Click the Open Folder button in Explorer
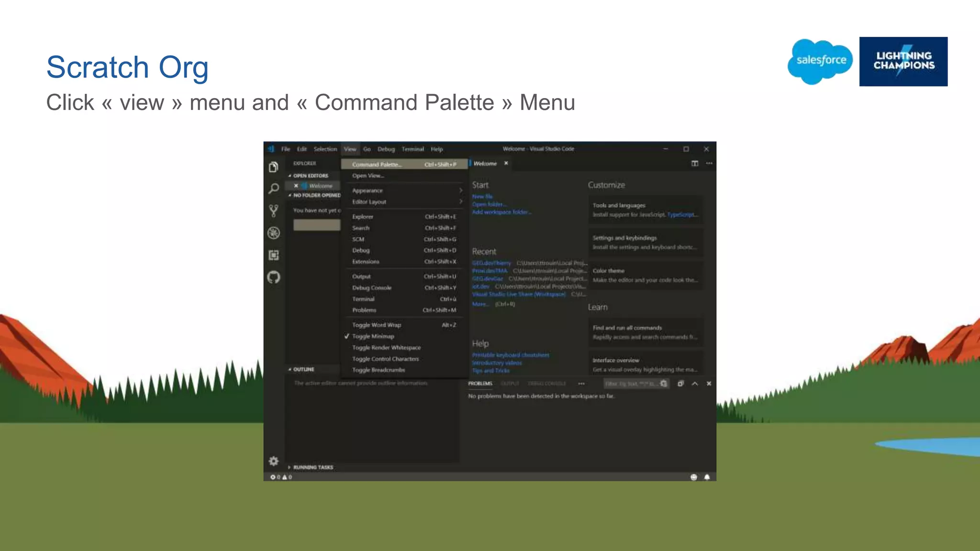980x551 pixels. tap(317, 225)
